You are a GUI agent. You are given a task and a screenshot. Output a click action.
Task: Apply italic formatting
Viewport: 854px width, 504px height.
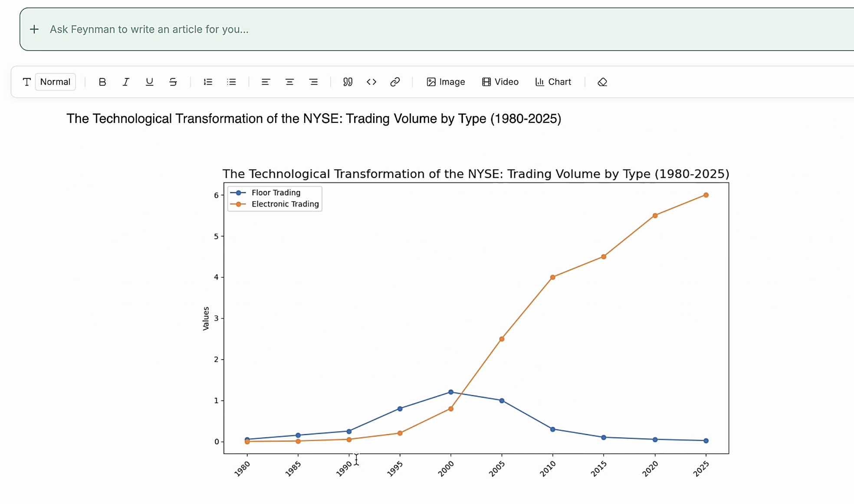126,82
